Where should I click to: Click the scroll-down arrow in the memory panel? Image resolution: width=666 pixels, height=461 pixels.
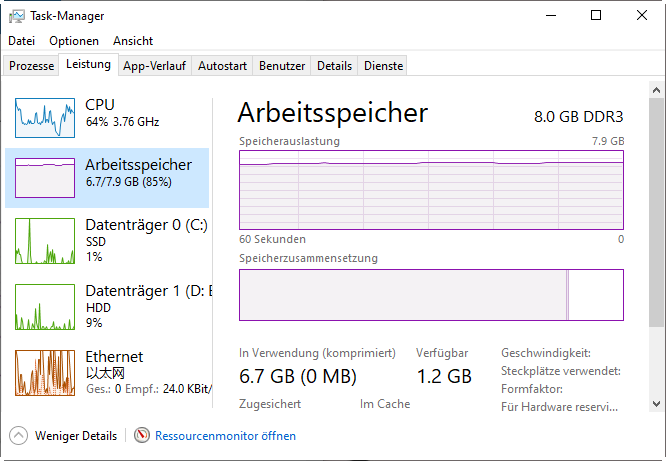(657, 403)
